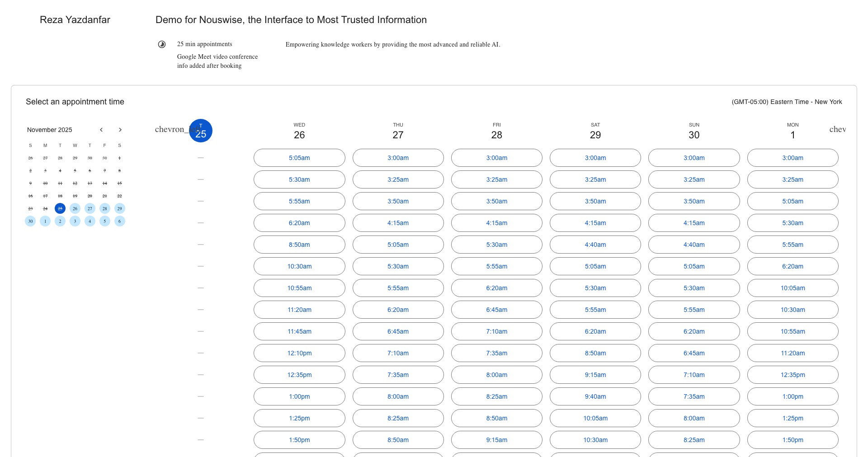Book Thursday 27 at 8:50am
868x457 pixels.
tap(398, 440)
